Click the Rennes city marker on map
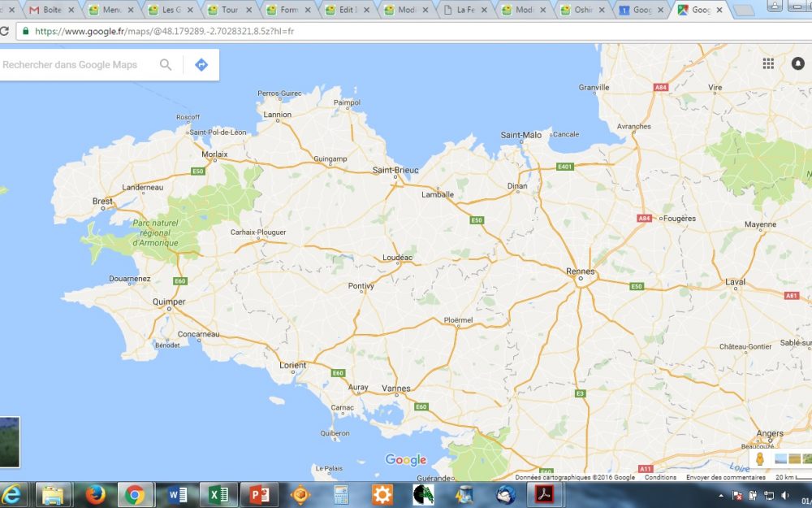The height and width of the screenshot is (508, 812). click(x=580, y=279)
